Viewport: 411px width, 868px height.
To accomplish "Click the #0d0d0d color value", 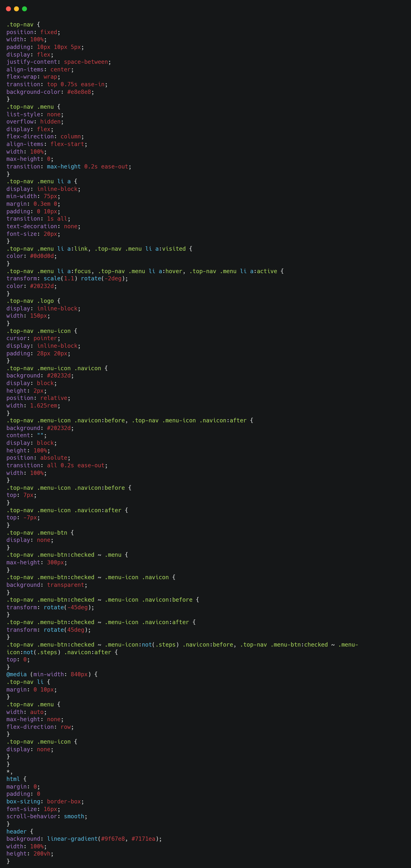I will point(42,256).
